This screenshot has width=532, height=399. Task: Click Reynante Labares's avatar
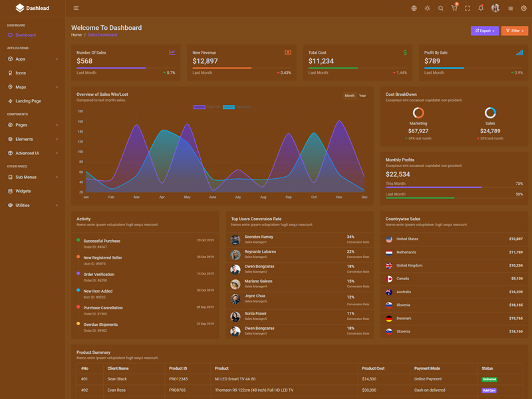pos(235,255)
